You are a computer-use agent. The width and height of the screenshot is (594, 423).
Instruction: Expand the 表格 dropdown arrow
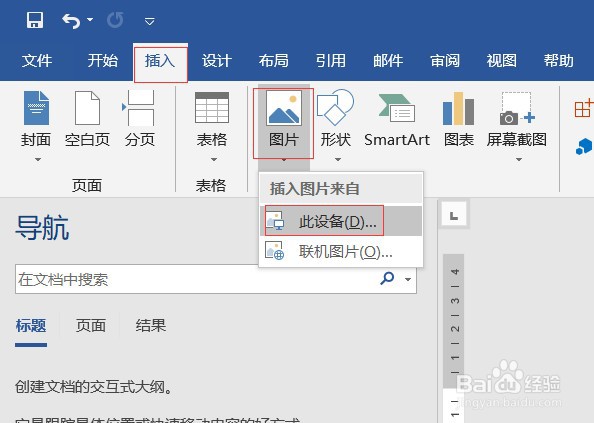point(214,159)
